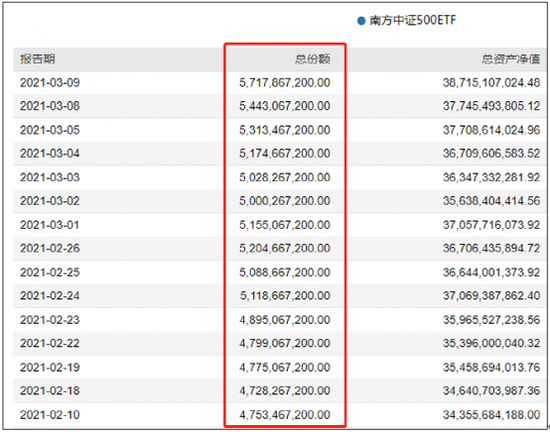Image resolution: width=550 pixels, height=432 pixels.
Task: Click net asset value 36,709,606,583.52
Action: (x=491, y=154)
